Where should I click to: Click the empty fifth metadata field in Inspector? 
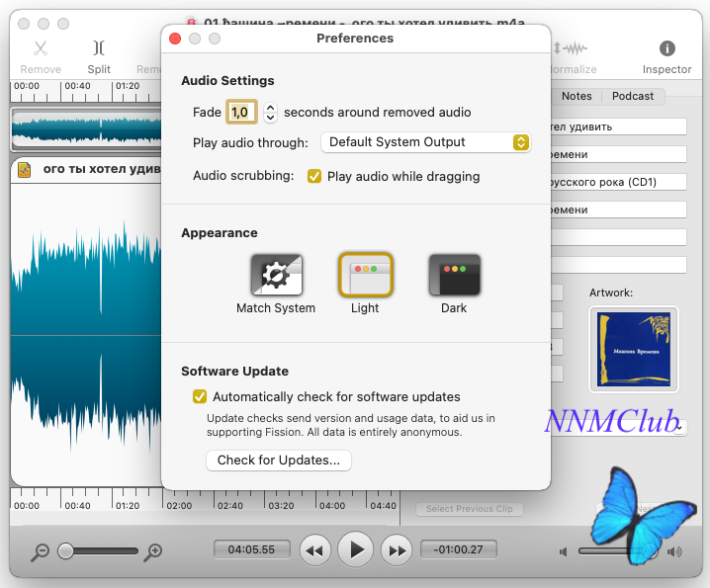click(619, 237)
